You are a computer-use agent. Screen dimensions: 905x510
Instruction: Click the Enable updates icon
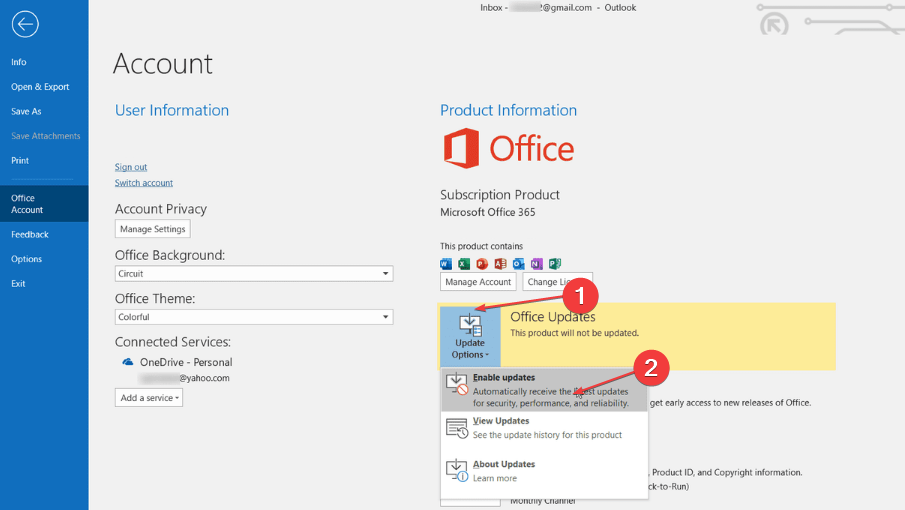[x=457, y=384]
